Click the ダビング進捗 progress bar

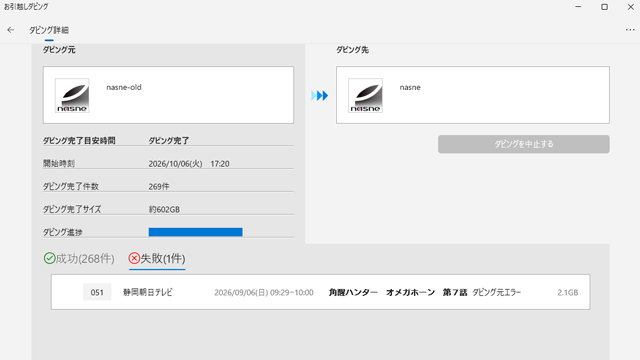coord(196,232)
